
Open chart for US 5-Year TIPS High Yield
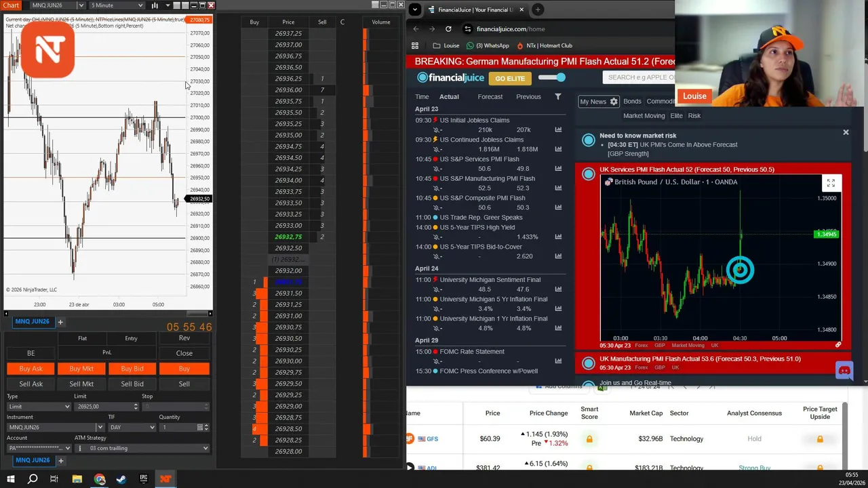click(558, 237)
